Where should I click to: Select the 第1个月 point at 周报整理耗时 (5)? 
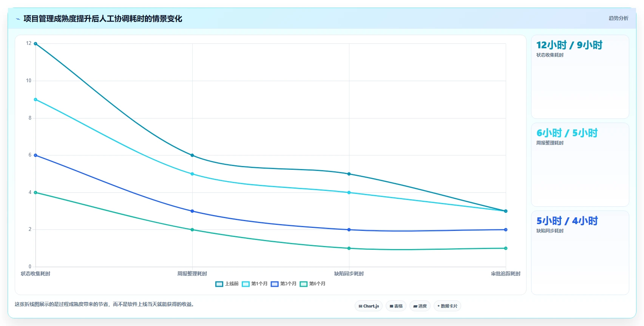point(192,174)
